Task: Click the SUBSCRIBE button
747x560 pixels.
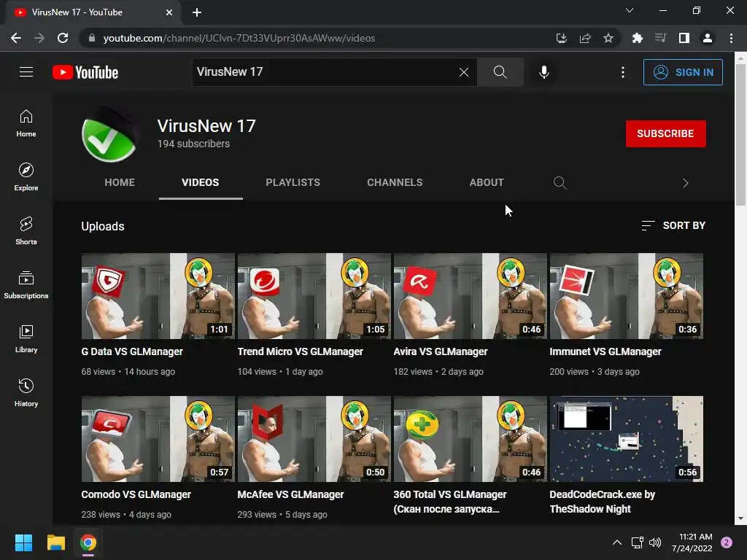Action: click(x=665, y=133)
